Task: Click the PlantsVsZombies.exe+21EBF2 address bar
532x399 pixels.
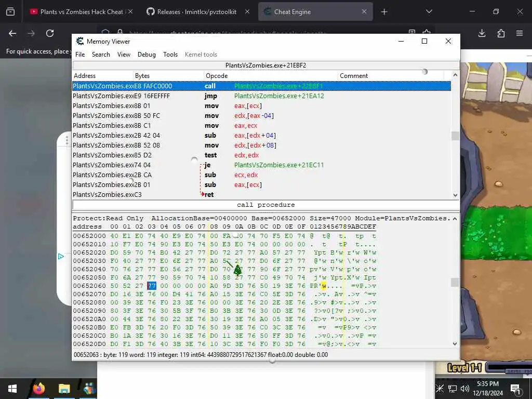Action: [x=265, y=65]
